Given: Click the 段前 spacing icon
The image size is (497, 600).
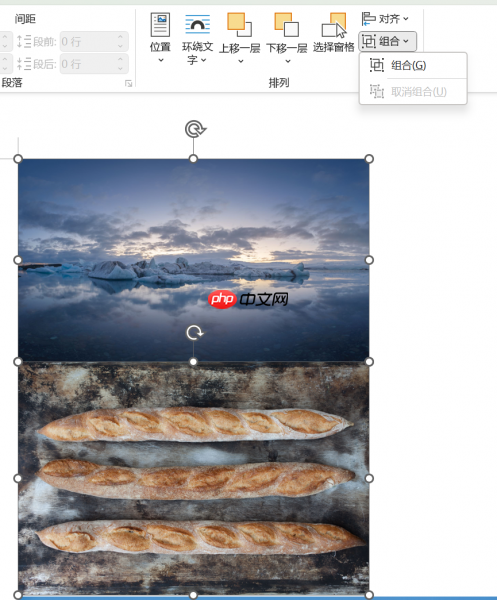Looking at the screenshot, I should (x=24, y=41).
